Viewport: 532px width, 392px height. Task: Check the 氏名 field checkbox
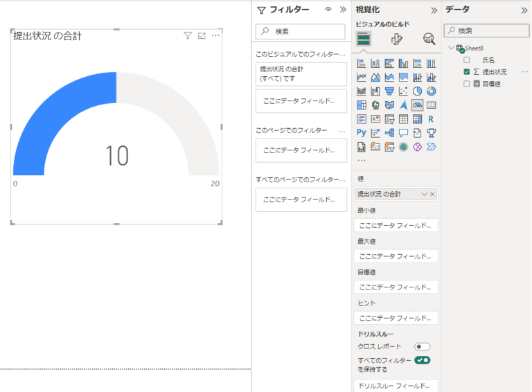point(466,60)
